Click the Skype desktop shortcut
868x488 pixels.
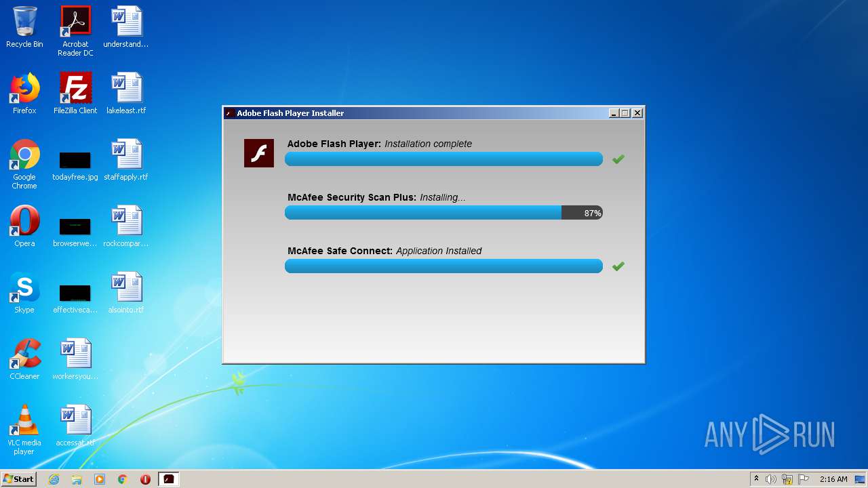tap(24, 293)
